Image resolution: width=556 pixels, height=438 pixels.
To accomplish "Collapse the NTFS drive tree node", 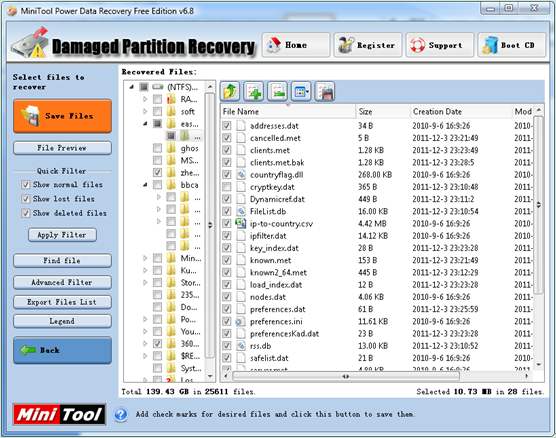I will [132, 87].
